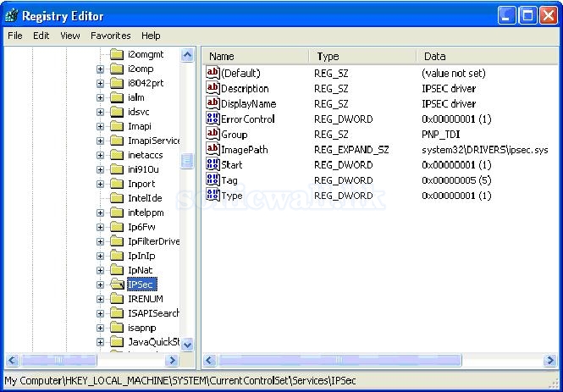Expand the Inport tree node
Screen dimensions: 563x392
coord(100,184)
